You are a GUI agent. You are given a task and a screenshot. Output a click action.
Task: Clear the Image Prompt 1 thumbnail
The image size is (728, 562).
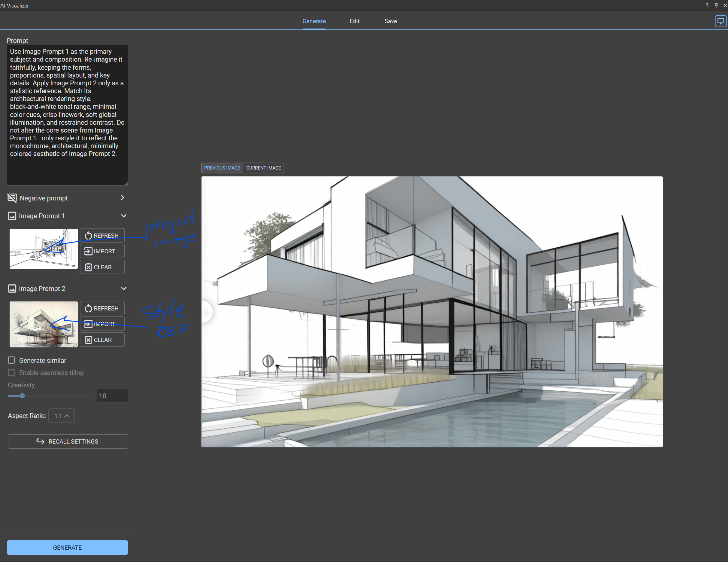point(102,267)
